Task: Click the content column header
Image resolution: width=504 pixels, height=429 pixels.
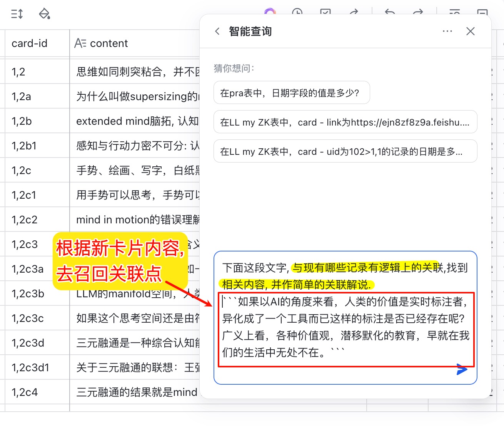Action: [135, 44]
